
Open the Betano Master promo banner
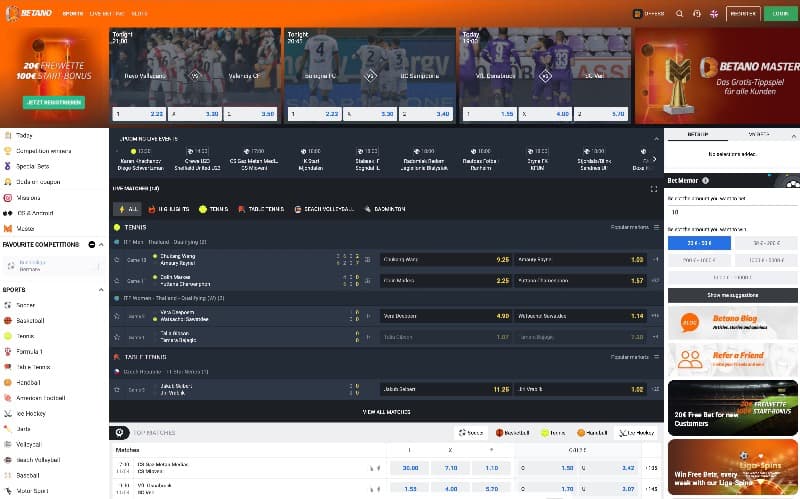coord(717,76)
